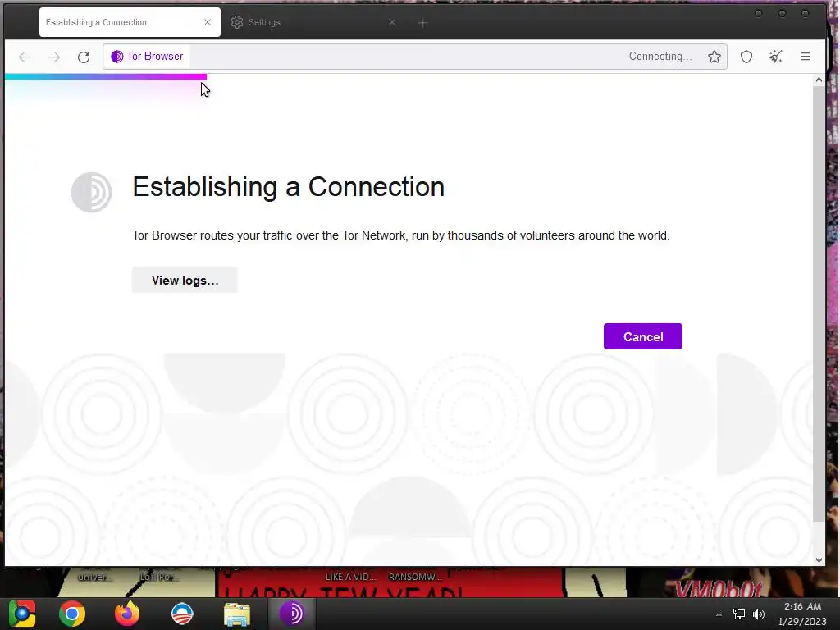840x630 pixels.
Task: Open Firefox from the taskbar
Action: coord(127,614)
